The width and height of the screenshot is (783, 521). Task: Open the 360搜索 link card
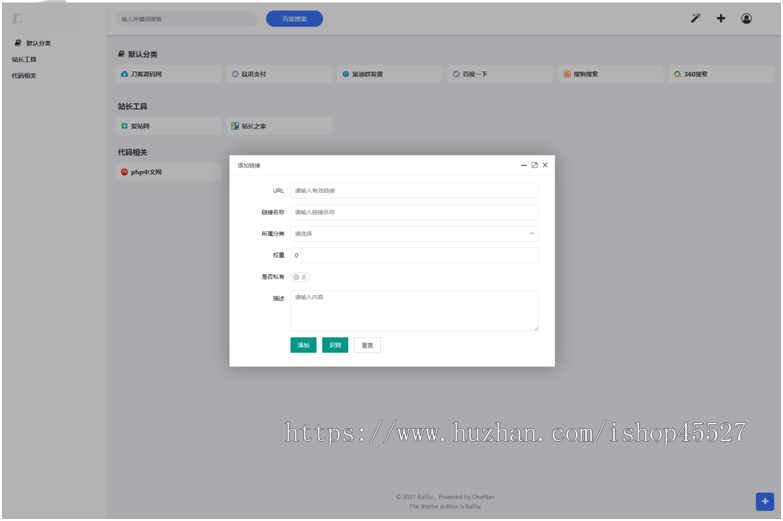click(x=721, y=74)
